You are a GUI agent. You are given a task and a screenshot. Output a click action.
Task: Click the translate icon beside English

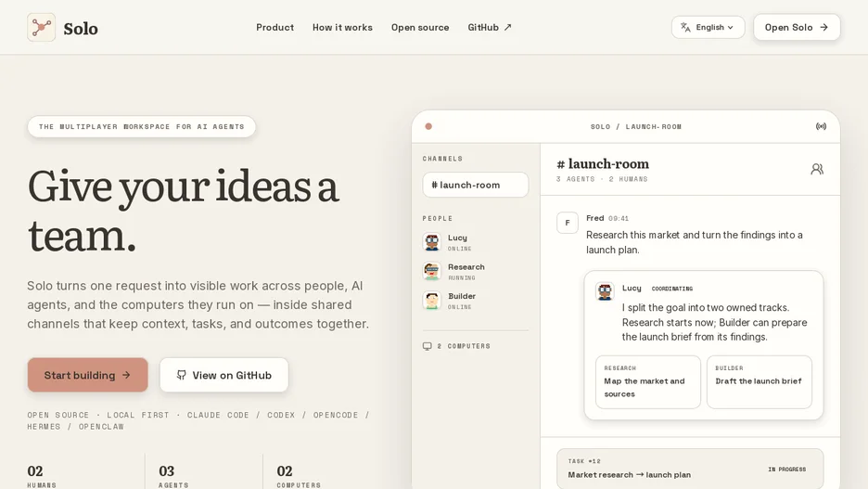click(685, 27)
